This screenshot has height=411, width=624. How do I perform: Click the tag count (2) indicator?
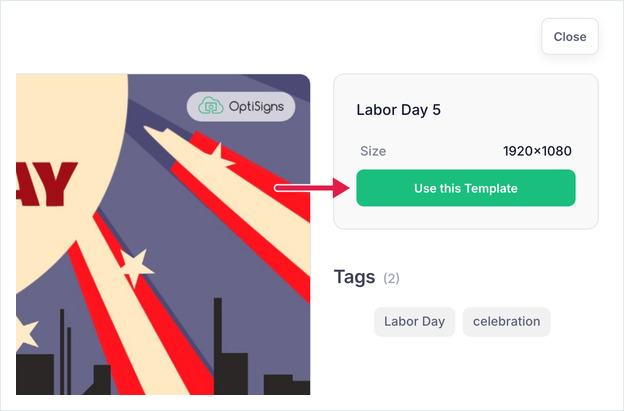point(391,278)
